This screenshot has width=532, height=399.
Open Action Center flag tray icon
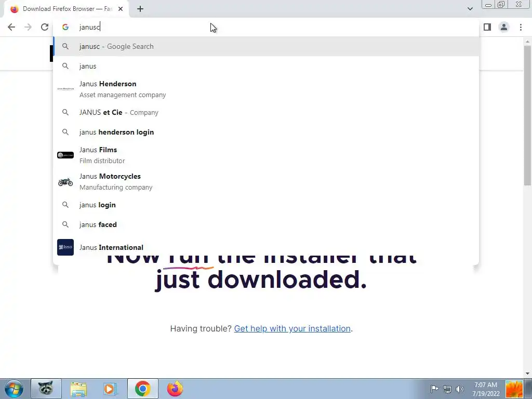point(434,389)
